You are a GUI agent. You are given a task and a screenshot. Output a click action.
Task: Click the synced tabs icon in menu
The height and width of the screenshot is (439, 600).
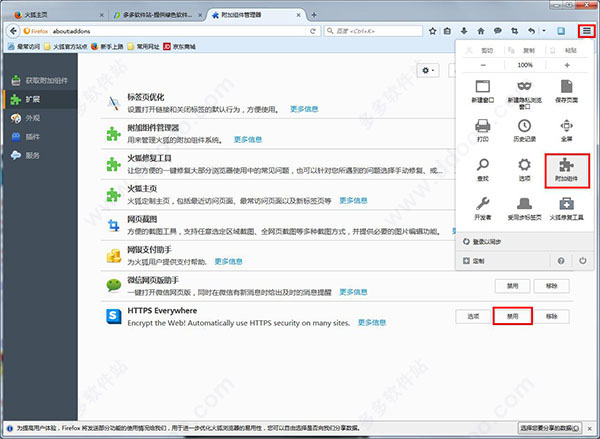[x=524, y=209]
